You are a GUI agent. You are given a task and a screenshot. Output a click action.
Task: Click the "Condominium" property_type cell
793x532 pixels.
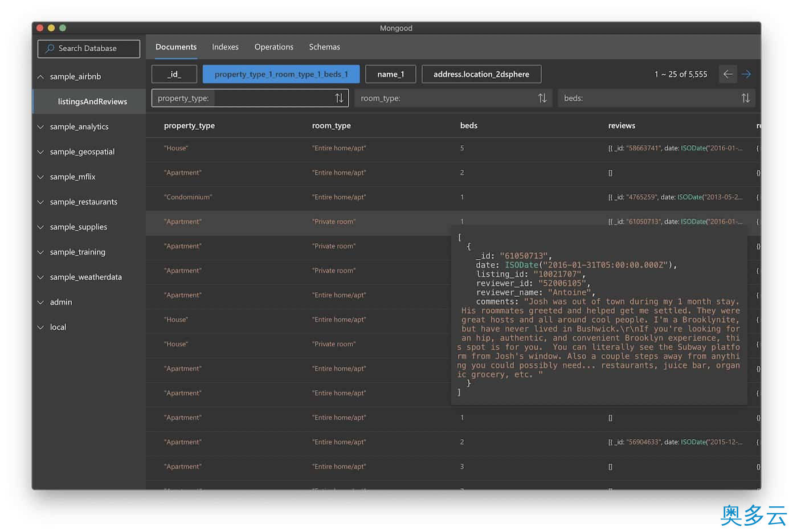(x=188, y=197)
